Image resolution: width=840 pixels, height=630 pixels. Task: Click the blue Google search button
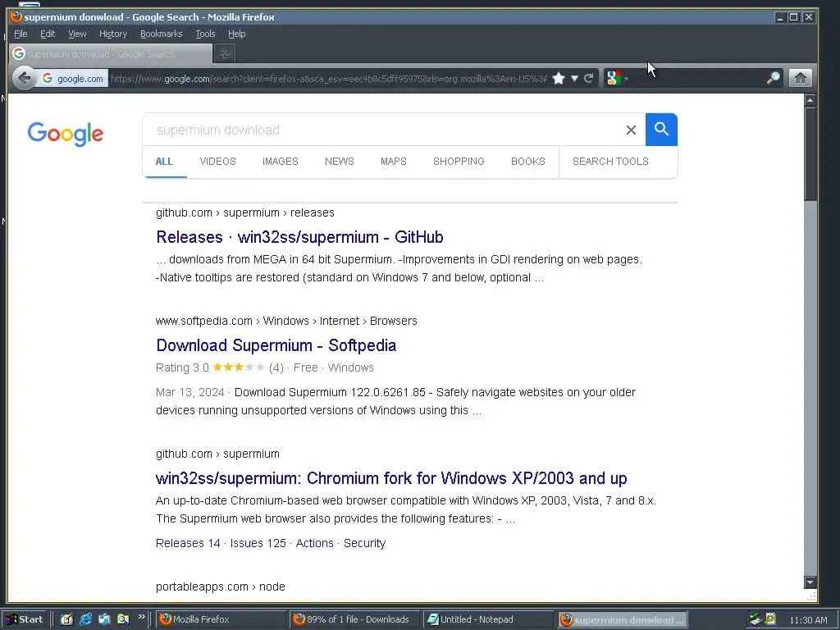point(661,129)
